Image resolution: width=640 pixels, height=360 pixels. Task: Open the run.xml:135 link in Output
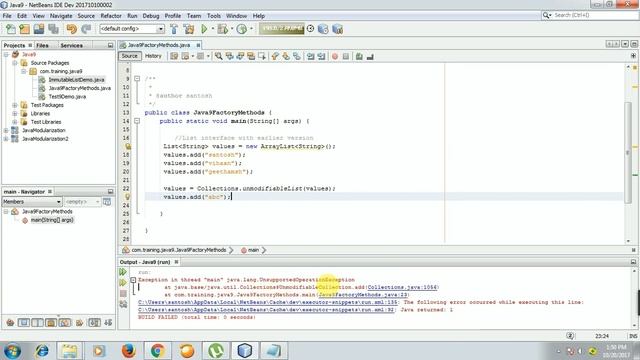(x=267, y=302)
